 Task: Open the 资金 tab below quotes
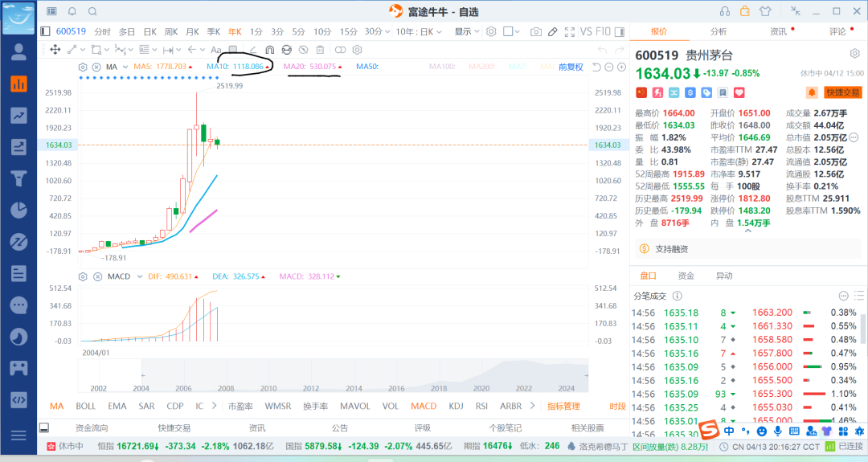point(686,276)
